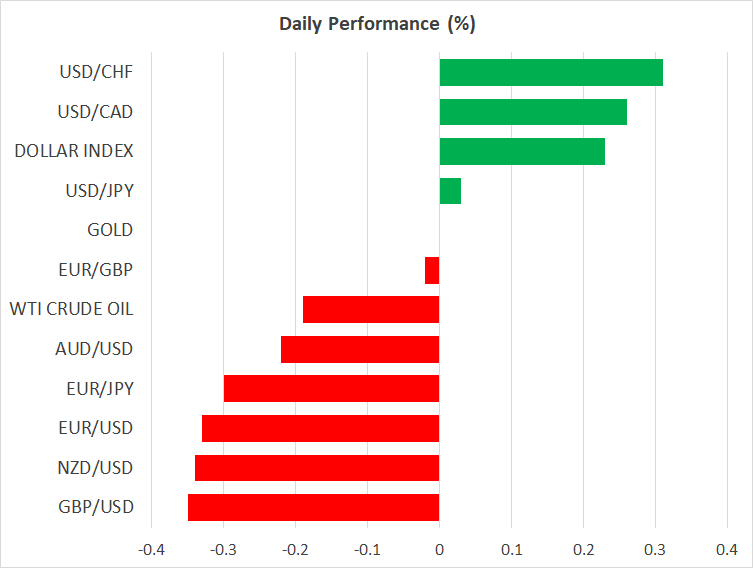Select the USD/CHF axis label

pyautogui.click(x=96, y=72)
